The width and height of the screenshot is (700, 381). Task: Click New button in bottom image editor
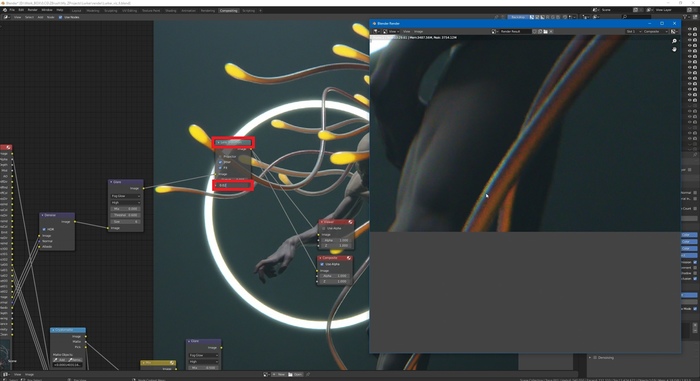[x=279, y=374]
